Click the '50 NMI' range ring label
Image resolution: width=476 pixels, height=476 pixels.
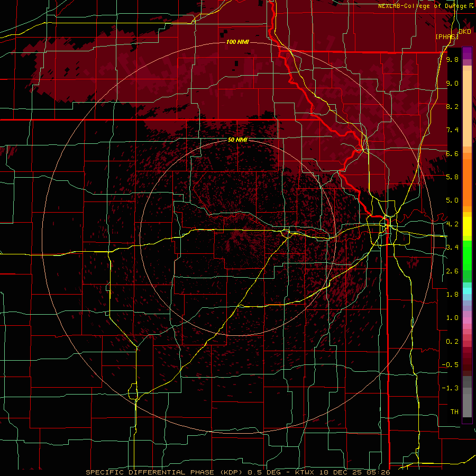[x=237, y=140]
